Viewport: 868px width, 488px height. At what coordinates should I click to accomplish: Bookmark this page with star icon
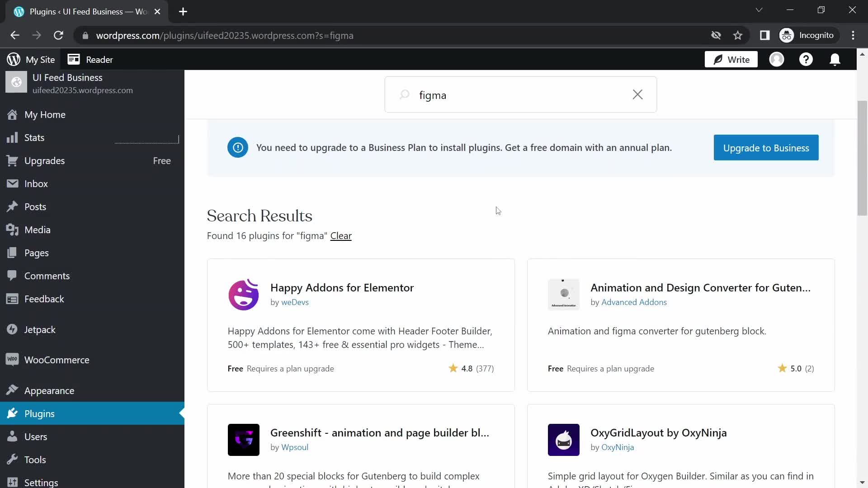click(738, 35)
